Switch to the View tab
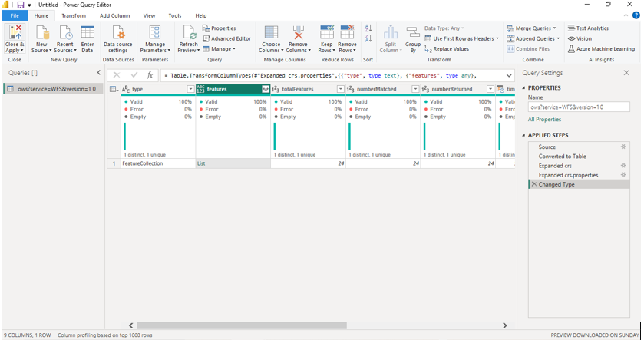Image resolution: width=644 pixels, height=340 pixels. (x=149, y=15)
